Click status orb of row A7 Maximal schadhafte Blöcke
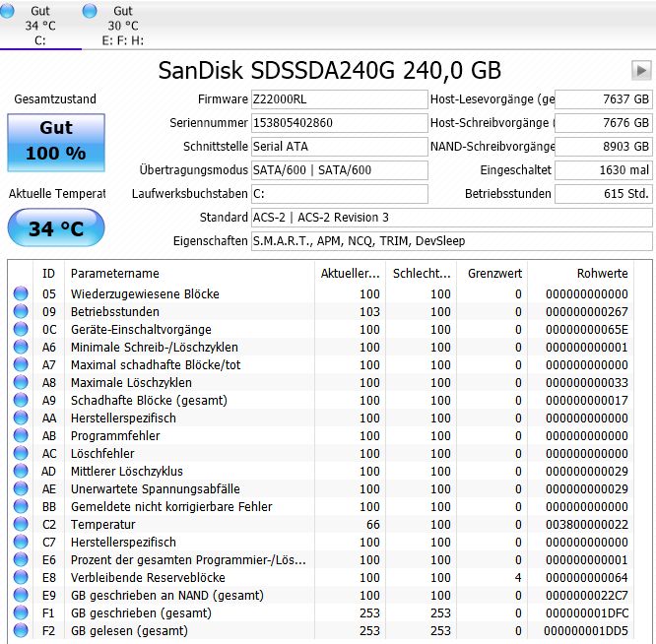The image size is (656, 644). 21,364
